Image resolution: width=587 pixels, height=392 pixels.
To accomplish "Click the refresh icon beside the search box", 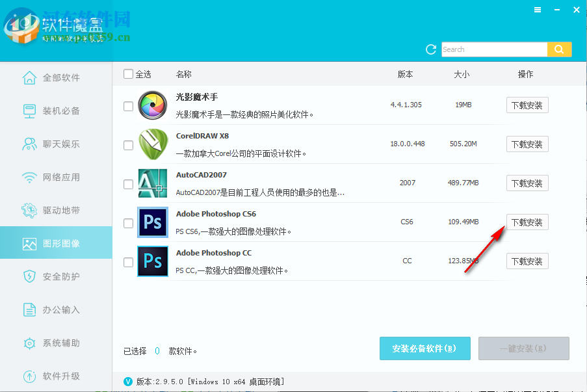I will pyautogui.click(x=430, y=49).
